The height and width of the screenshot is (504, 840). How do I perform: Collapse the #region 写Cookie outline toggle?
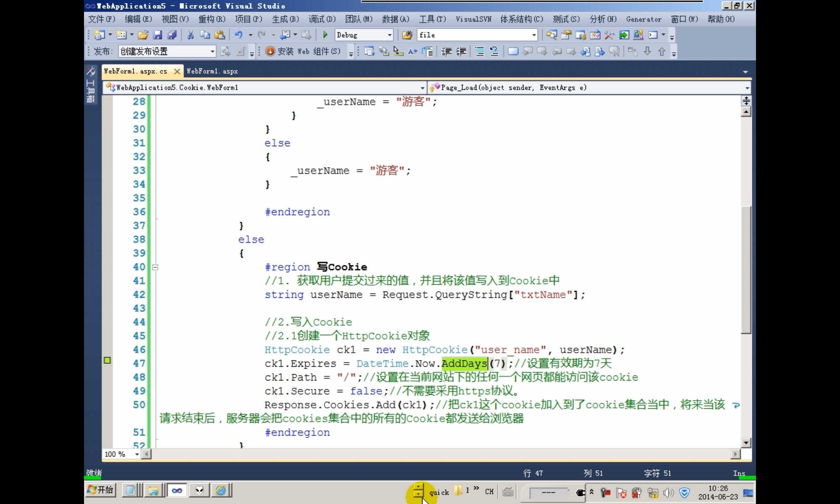pos(155,267)
